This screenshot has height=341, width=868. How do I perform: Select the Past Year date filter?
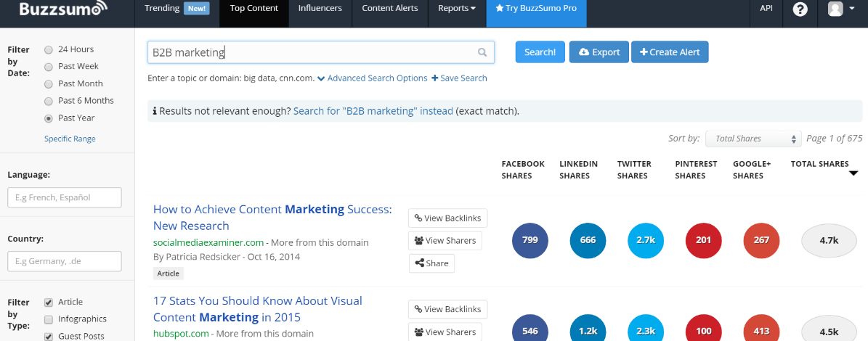pyautogui.click(x=49, y=118)
